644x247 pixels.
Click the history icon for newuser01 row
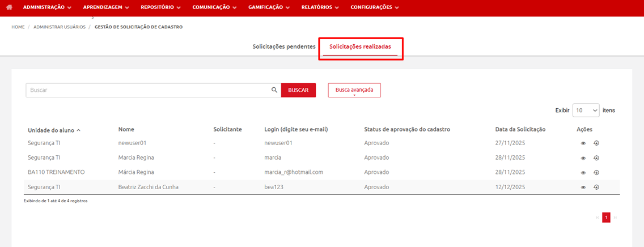pyautogui.click(x=596, y=143)
